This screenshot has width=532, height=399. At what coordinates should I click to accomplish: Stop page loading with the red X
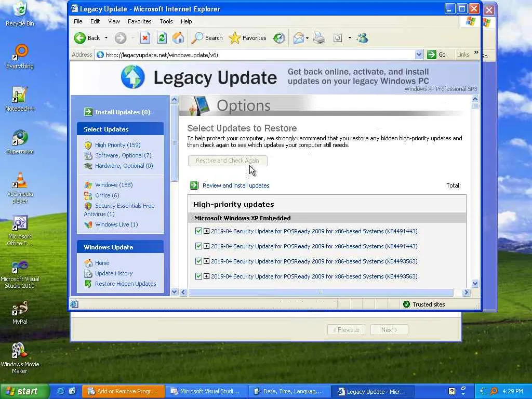[145, 38]
